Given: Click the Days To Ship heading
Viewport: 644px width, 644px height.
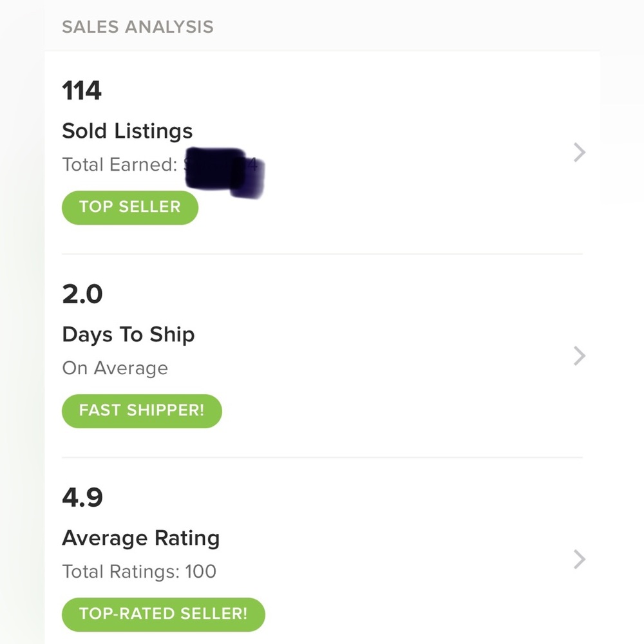Looking at the screenshot, I should coord(128,335).
